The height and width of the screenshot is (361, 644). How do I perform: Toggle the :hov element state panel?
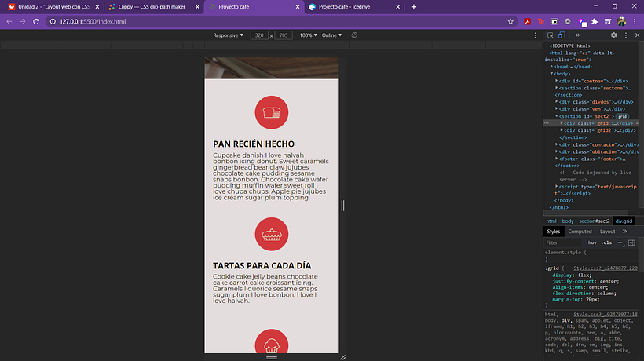click(591, 242)
